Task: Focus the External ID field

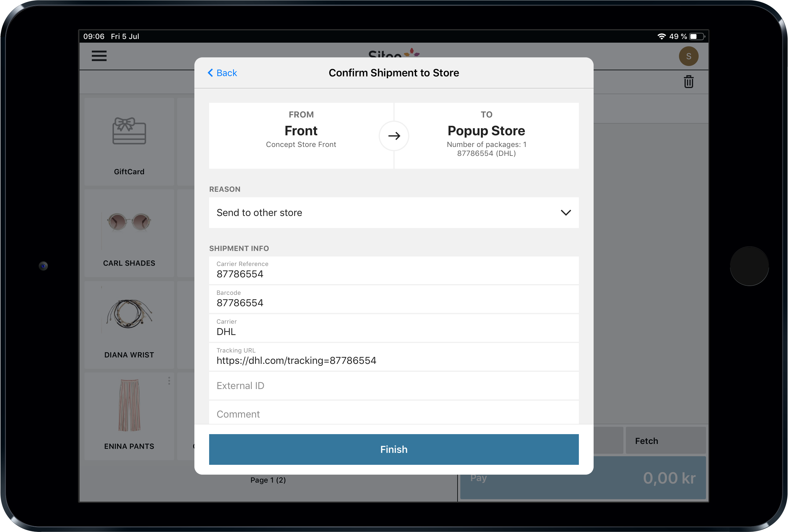Action: tap(394, 386)
